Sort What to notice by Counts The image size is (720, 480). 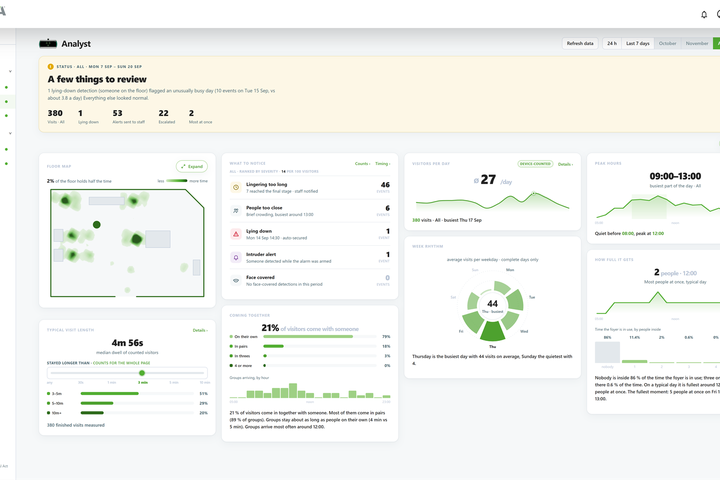point(362,164)
